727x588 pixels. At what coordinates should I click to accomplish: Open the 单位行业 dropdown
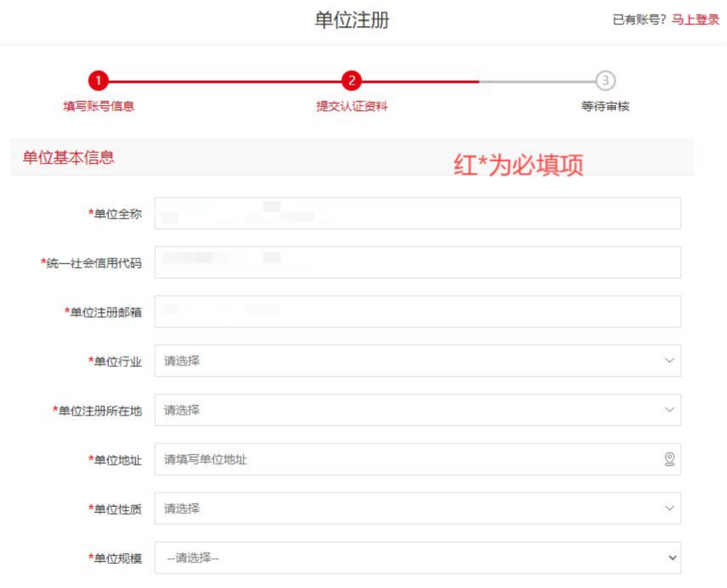[418, 361]
